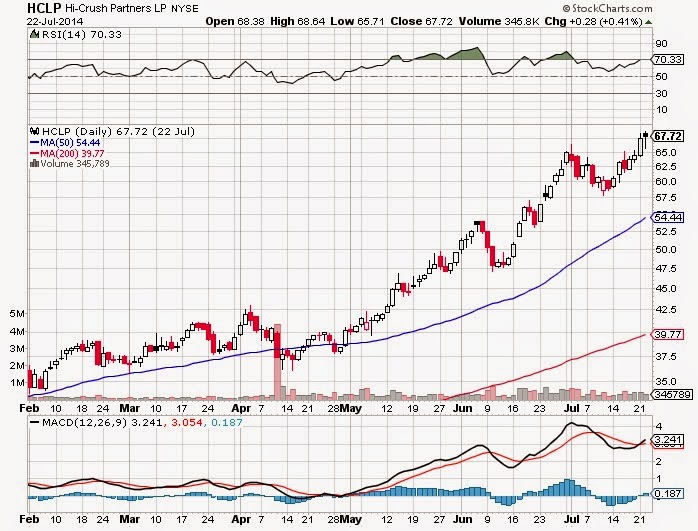This screenshot has height=531, width=698.
Task: Click the price axis label 35.0
Action: 666,381
